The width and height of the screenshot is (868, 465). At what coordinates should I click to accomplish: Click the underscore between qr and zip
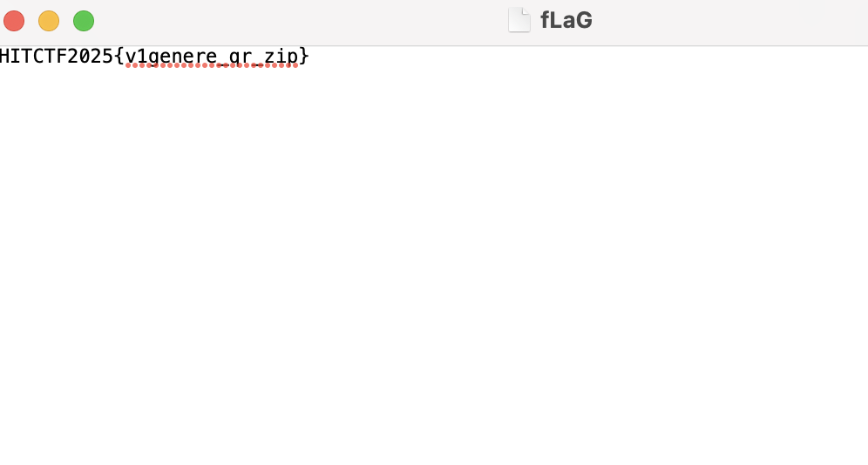(x=258, y=64)
